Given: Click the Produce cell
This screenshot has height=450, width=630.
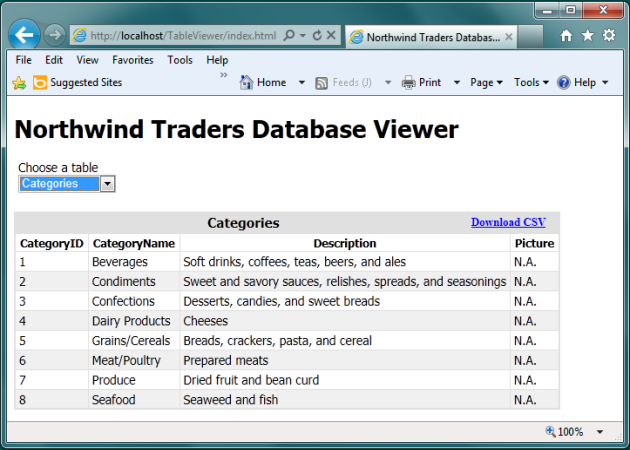Looking at the screenshot, I should (x=134, y=380).
